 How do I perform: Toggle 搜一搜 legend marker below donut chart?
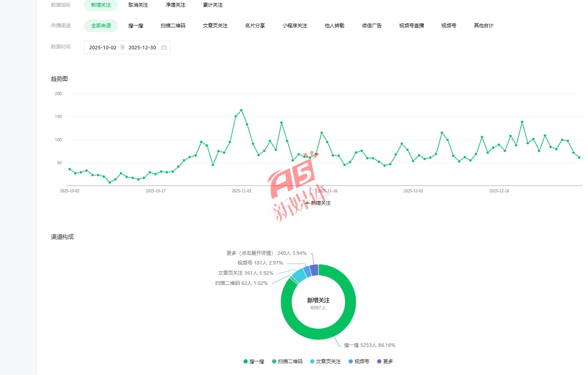point(246,361)
